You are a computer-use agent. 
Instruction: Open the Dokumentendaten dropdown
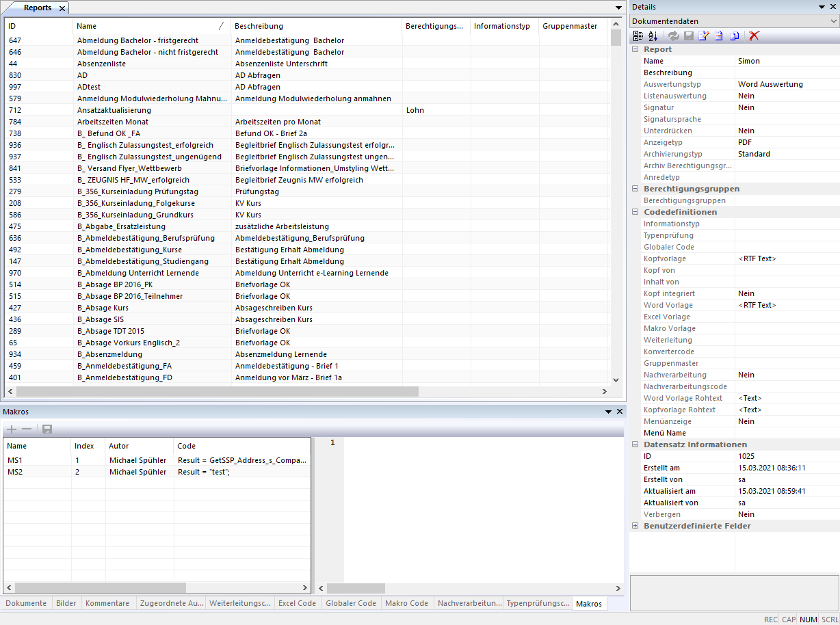click(x=832, y=21)
